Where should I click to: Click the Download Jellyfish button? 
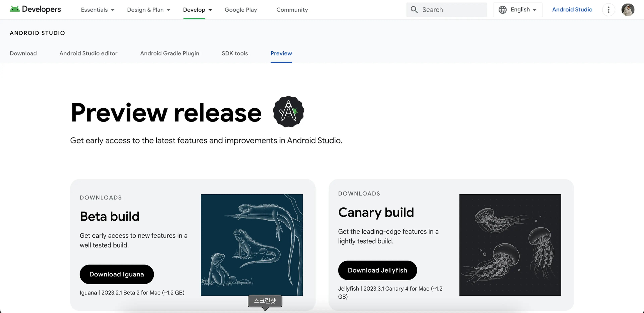377,270
